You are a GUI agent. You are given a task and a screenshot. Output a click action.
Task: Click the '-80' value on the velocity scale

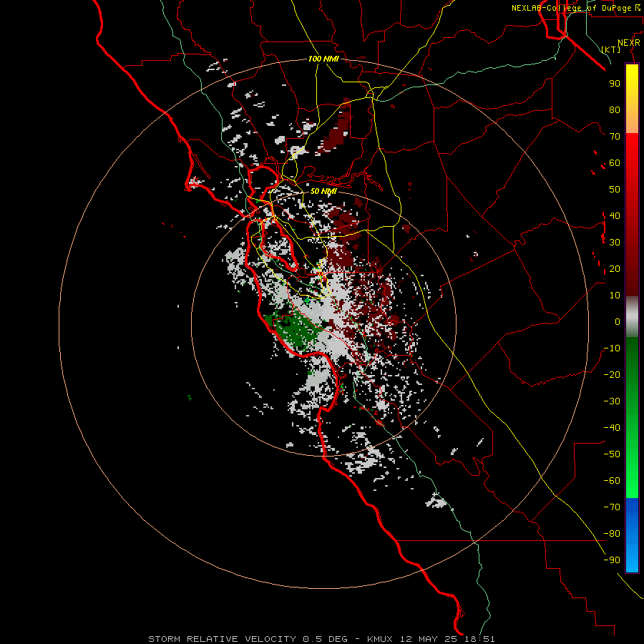(x=612, y=534)
